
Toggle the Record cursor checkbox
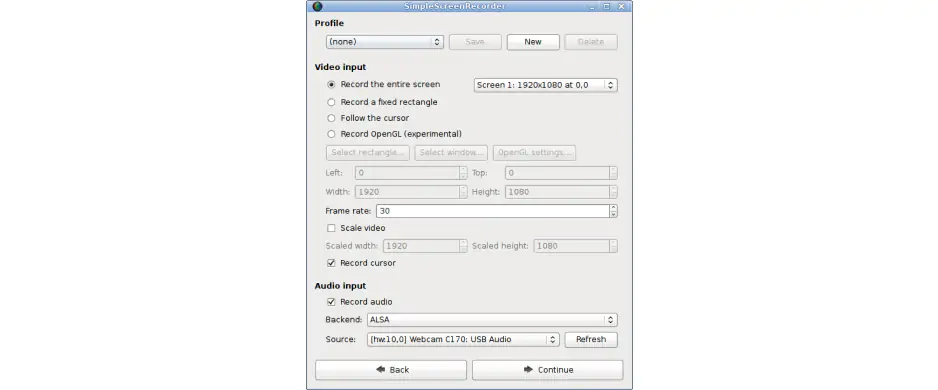point(331,263)
